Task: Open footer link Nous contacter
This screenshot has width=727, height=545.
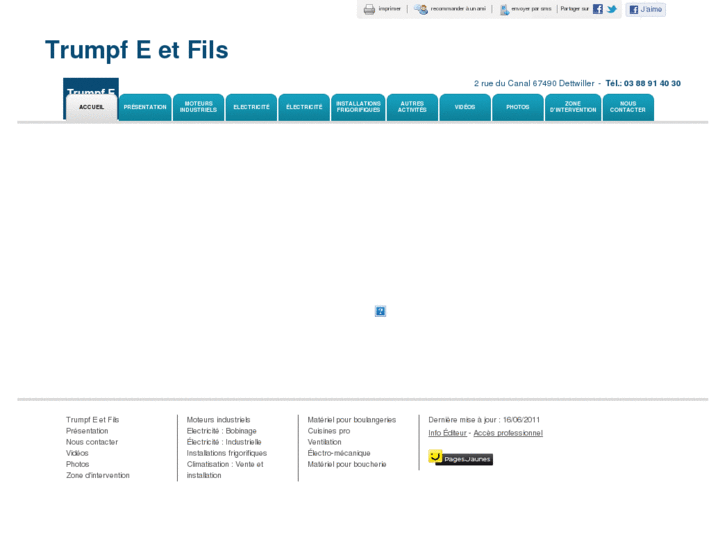Action: pyautogui.click(x=92, y=442)
